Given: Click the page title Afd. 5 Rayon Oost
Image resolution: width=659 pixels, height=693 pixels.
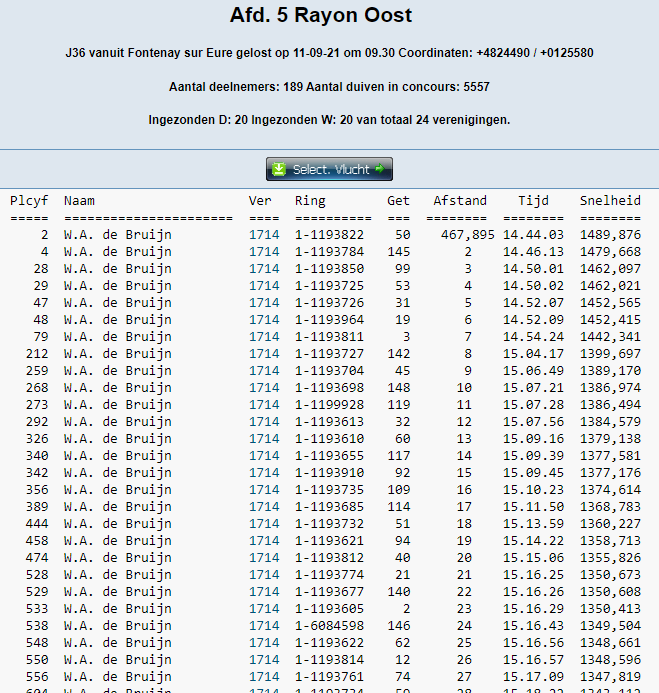Looking at the screenshot, I should pyautogui.click(x=321, y=15).
